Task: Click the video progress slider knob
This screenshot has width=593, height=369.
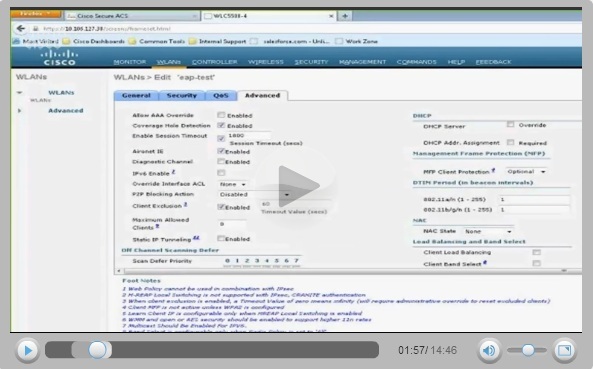Action: [x=97, y=350]
